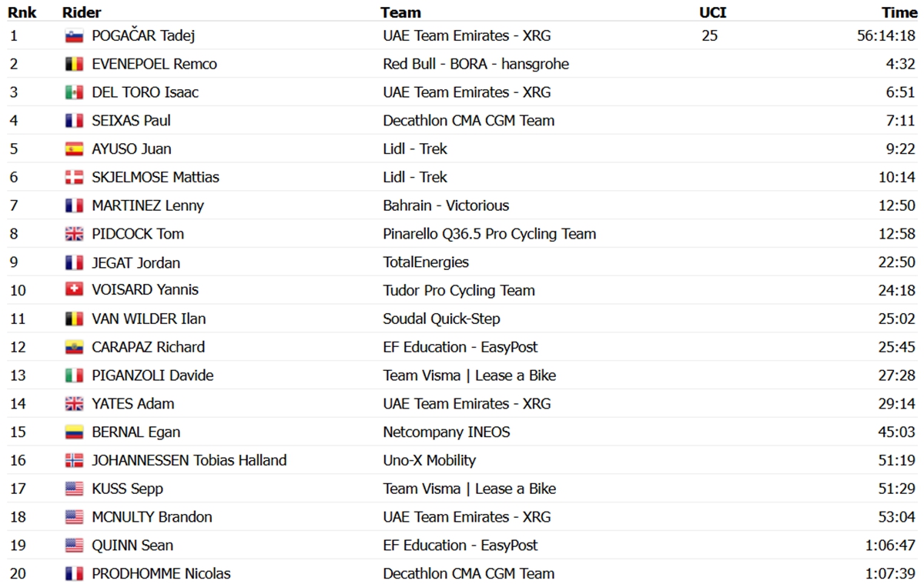Click the Norwegian flag beside JOHANNESSEN
Screen dimensions: 924x584
(74, 460)
